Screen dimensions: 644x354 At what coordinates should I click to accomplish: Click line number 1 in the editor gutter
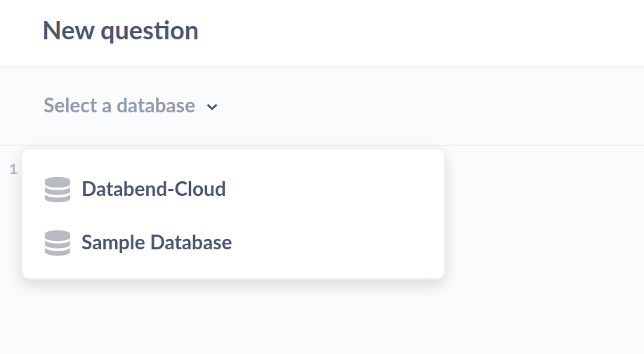[13, 169]
